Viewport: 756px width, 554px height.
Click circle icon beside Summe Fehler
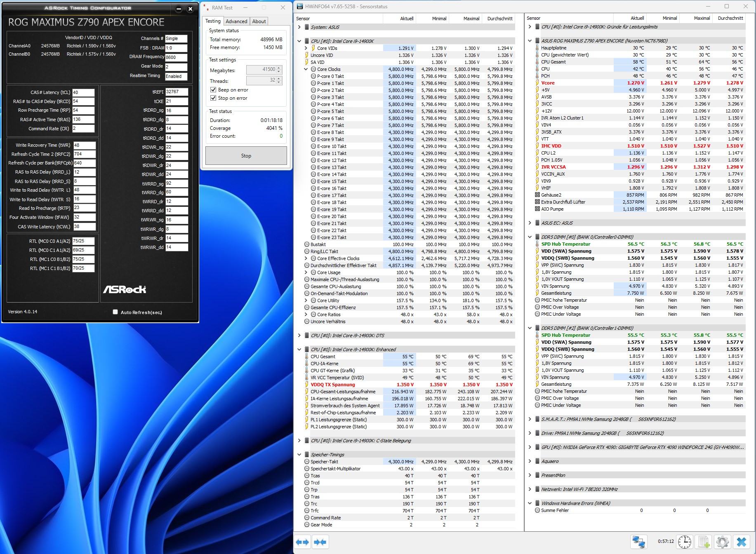[x=537, y=510]
